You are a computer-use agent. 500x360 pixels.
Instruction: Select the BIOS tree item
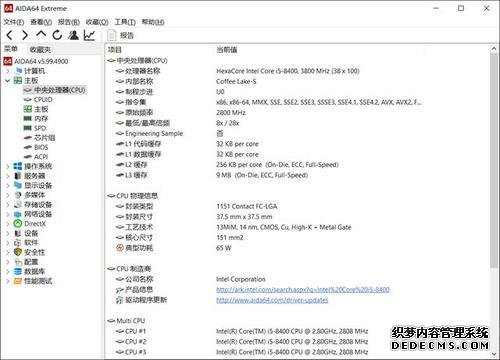pos(36,147)
